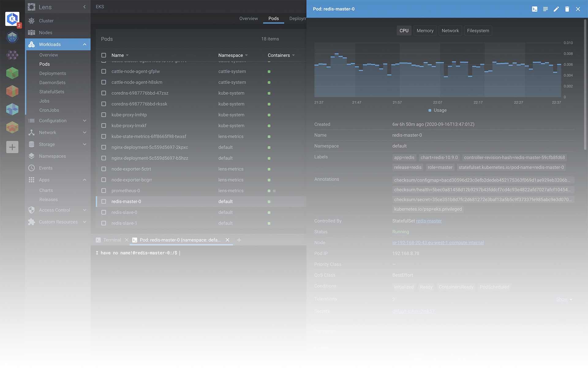Click the pencil edit pod icon

pos(556,9)
